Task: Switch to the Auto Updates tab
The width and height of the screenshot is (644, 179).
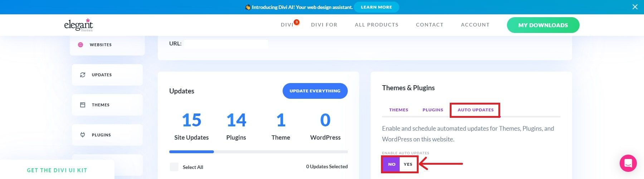Action: point(475,110)
